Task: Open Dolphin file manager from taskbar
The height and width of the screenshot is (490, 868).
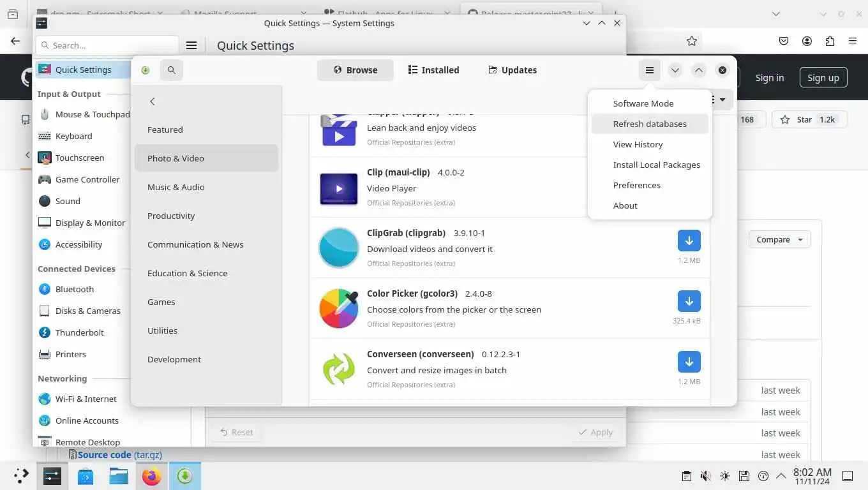Action: 119,476
